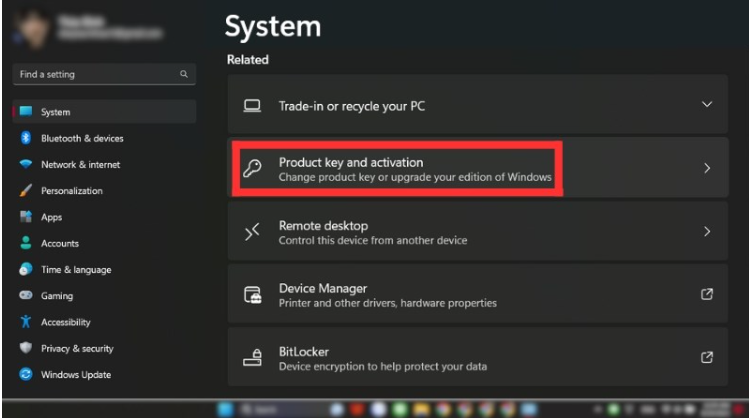Go to the Accounts settings category
Image resolution: width=749 pixels, height=418 pixels.
click(x=59, y=243)
